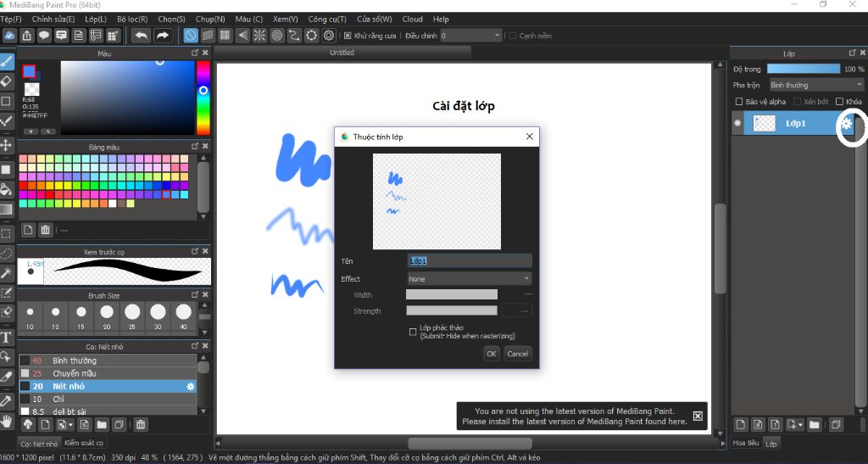Toggle Xén bớt clipping checkbox
This screenshot has height=464, width=868.
pos(797,102)
